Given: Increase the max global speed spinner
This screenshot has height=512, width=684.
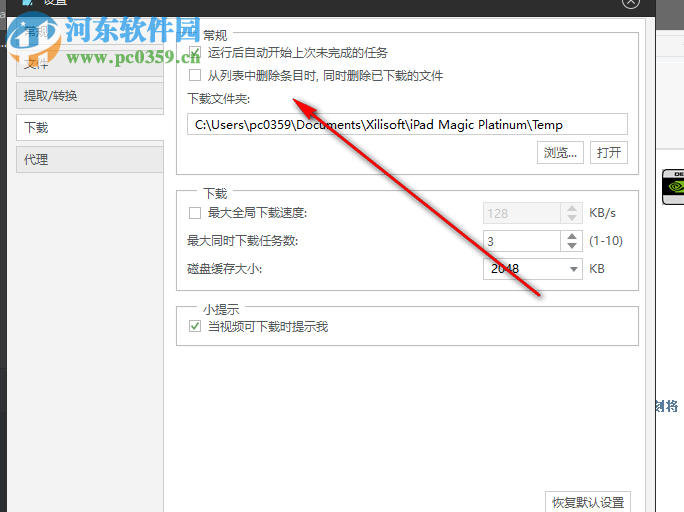Looking at the screenshot, I should click(x=572, y=209).
